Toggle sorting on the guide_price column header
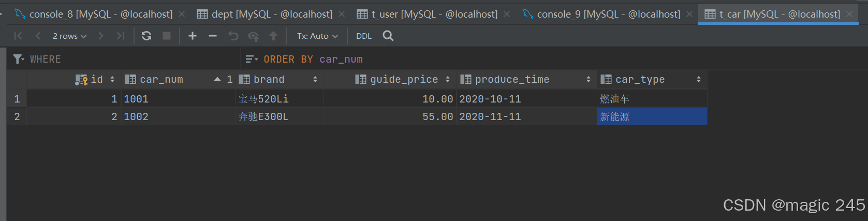 (x=403, y=79)
